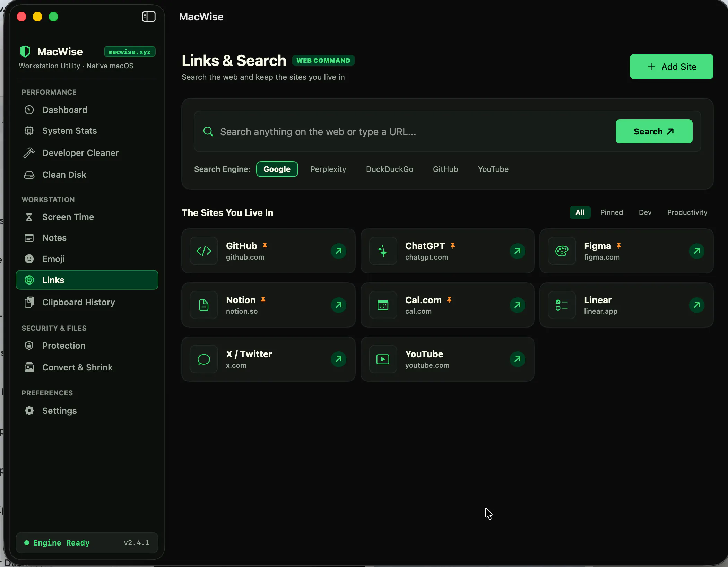Select Google as search engine
728x567 pixels.
pyautogui.click(x=277, y=169)
